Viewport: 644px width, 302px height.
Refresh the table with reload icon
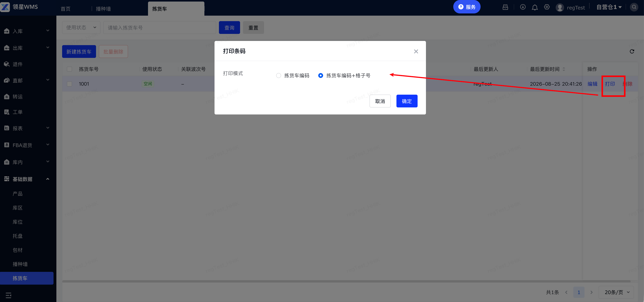[632, 52]
